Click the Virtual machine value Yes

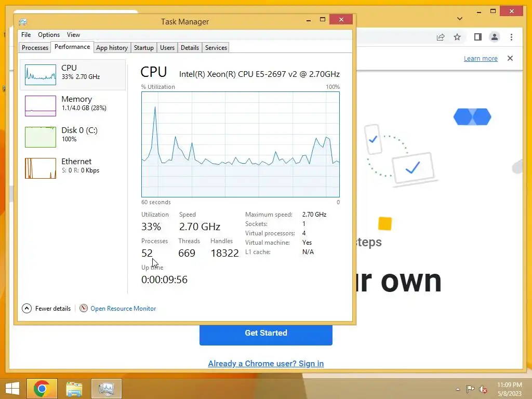click(307, 243)
